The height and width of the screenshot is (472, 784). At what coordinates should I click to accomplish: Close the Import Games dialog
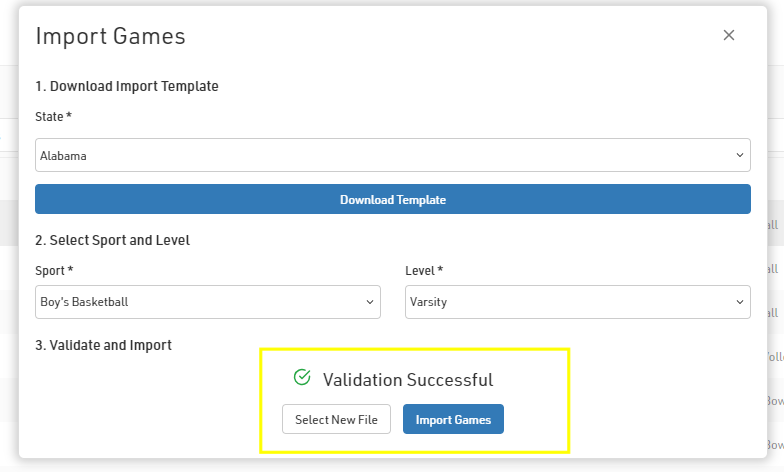[x=729, y=35]
